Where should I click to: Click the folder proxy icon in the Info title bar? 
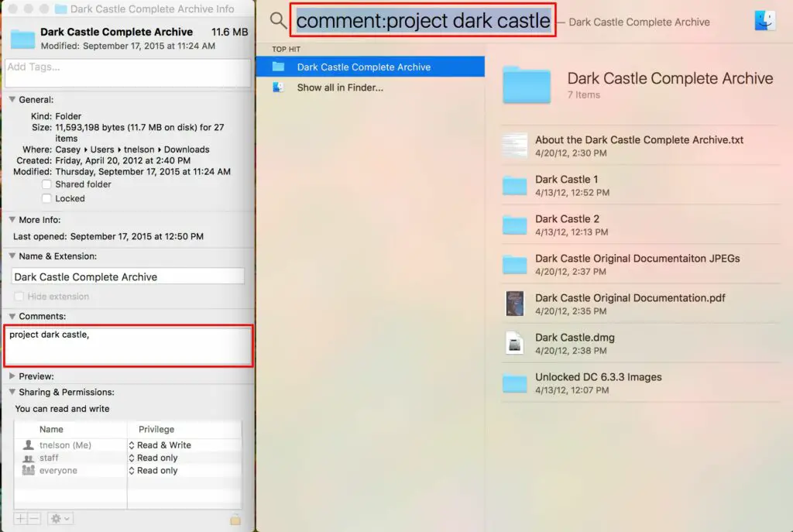pyautogui.click(x=60, y=9)
